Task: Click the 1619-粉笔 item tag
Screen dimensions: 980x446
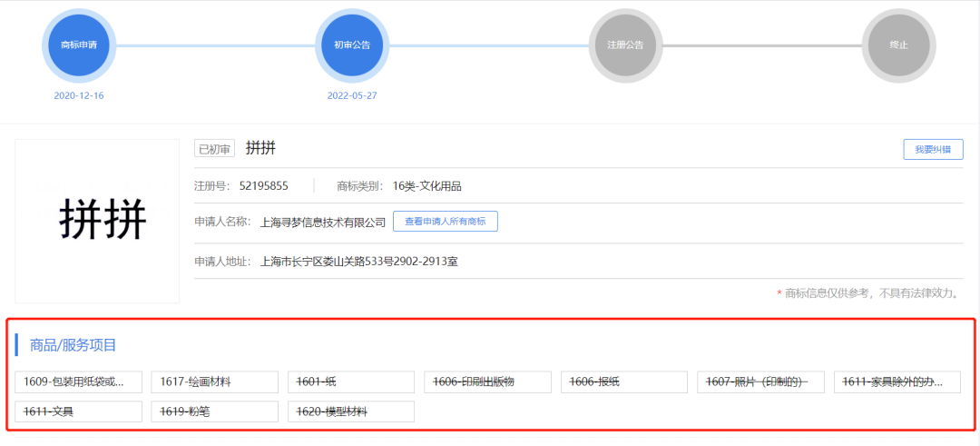Action: click(x=214, y=411)
